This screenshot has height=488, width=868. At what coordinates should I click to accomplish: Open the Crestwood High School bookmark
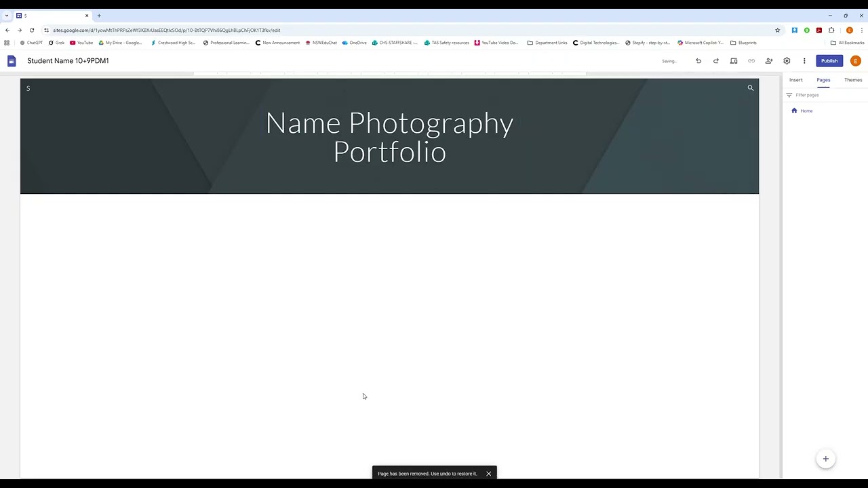click(173, 43)
